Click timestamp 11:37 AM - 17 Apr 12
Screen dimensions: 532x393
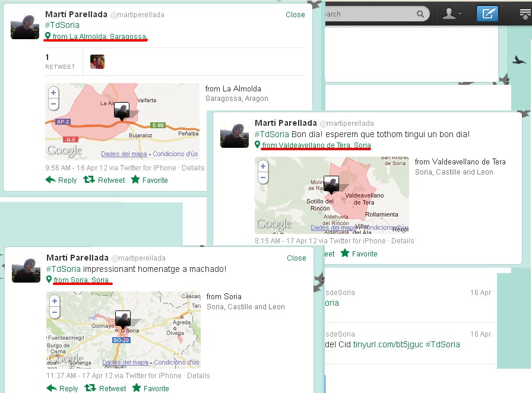(80, 376)
